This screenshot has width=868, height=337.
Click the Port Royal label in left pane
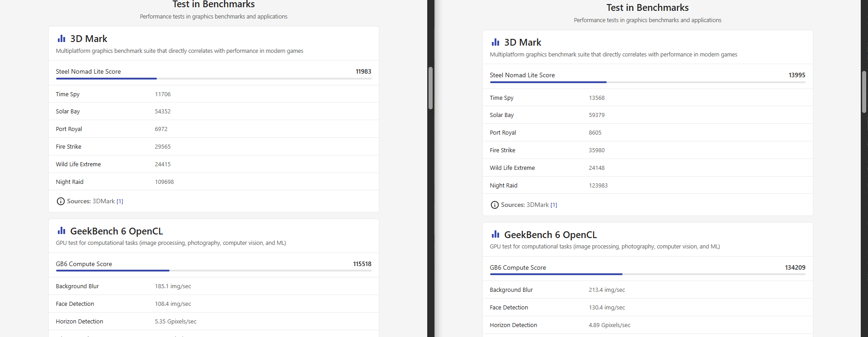[x=69, y=129]
